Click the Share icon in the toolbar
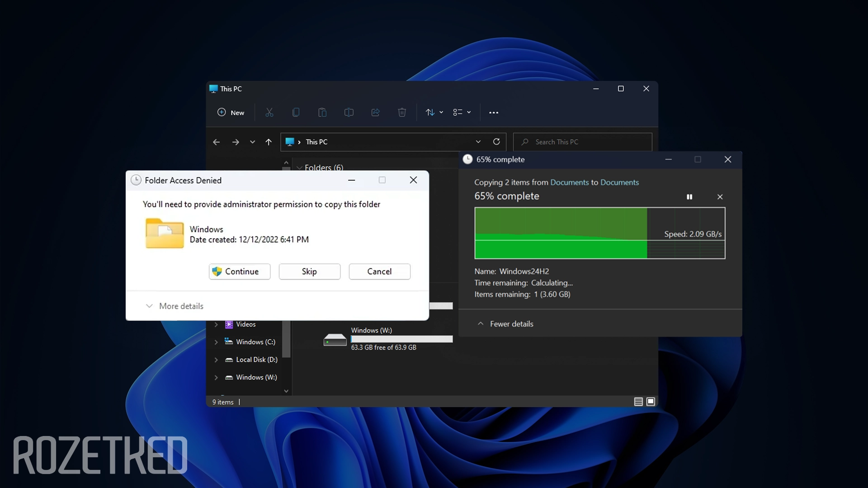 point(375,113)
